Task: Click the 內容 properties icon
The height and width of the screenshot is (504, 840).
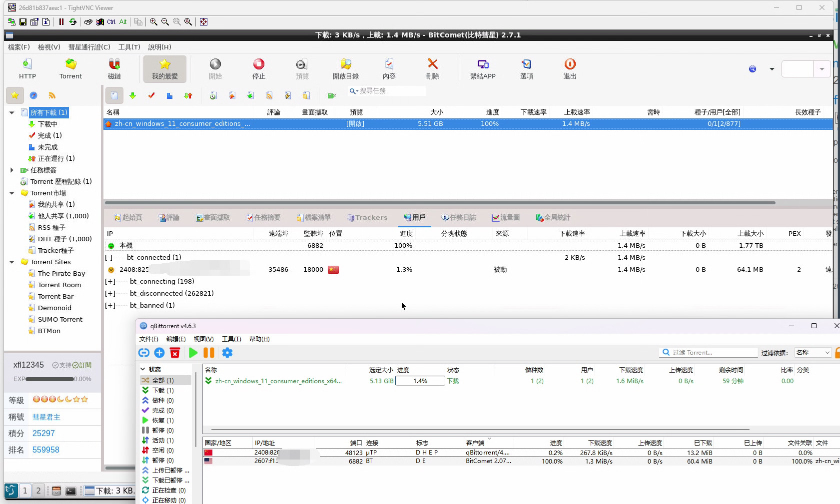Action: (x=389, y=68)
